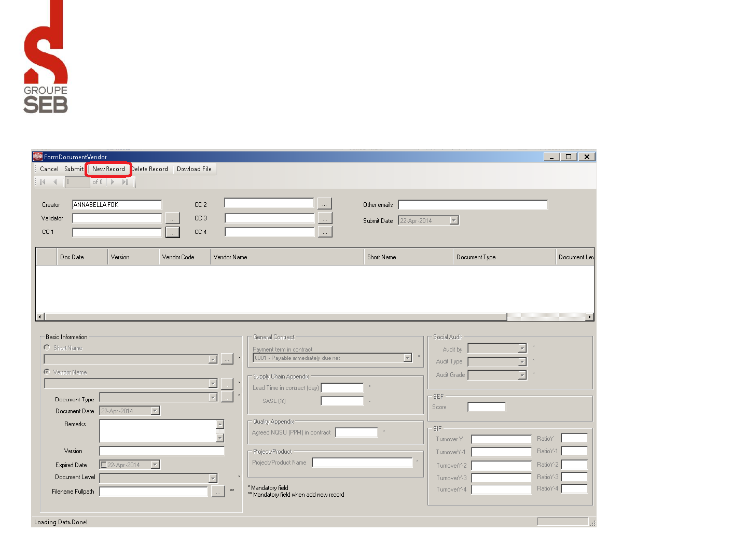Open Short Name lookup ellipsis button
The height and width of the screenshot is (560, 747).
(x=227, y=359)
